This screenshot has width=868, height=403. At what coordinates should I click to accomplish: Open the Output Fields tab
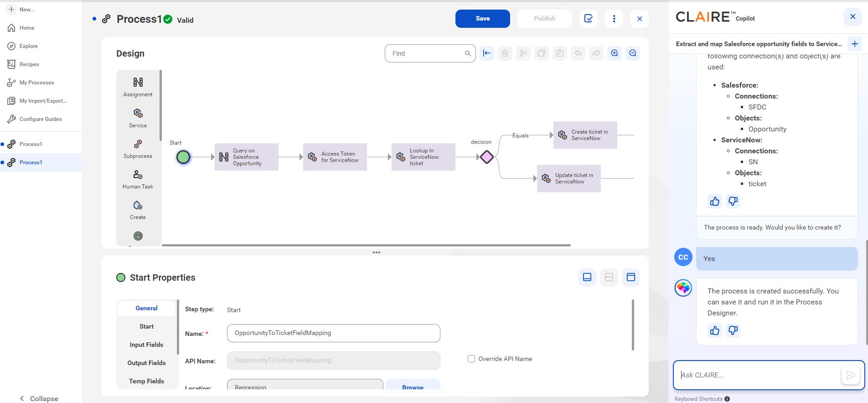pos(146,363)
